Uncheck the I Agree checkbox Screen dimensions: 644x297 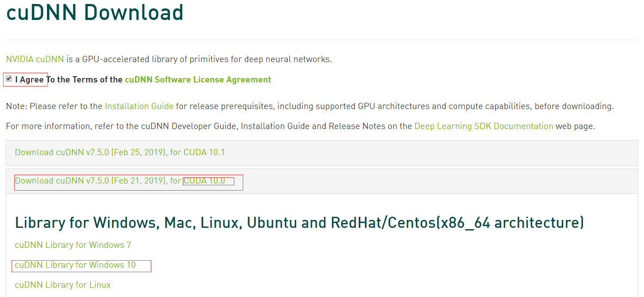click(9, 79)
